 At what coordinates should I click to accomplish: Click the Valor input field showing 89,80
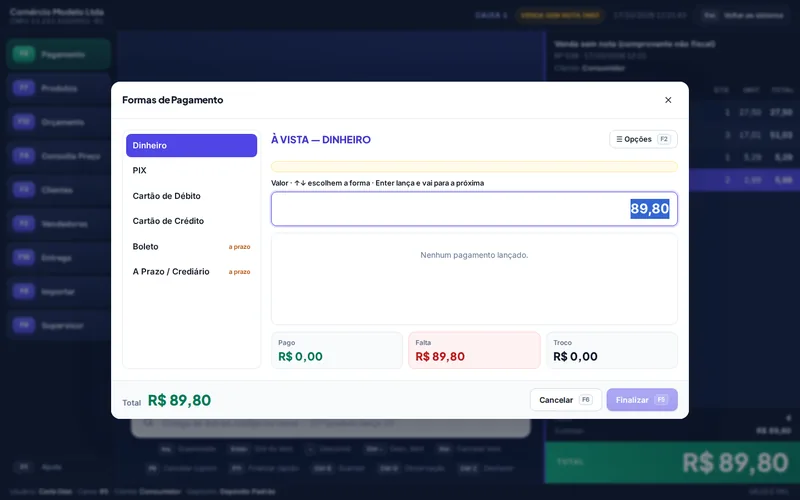pyautogui.click(x=474, y=209)
